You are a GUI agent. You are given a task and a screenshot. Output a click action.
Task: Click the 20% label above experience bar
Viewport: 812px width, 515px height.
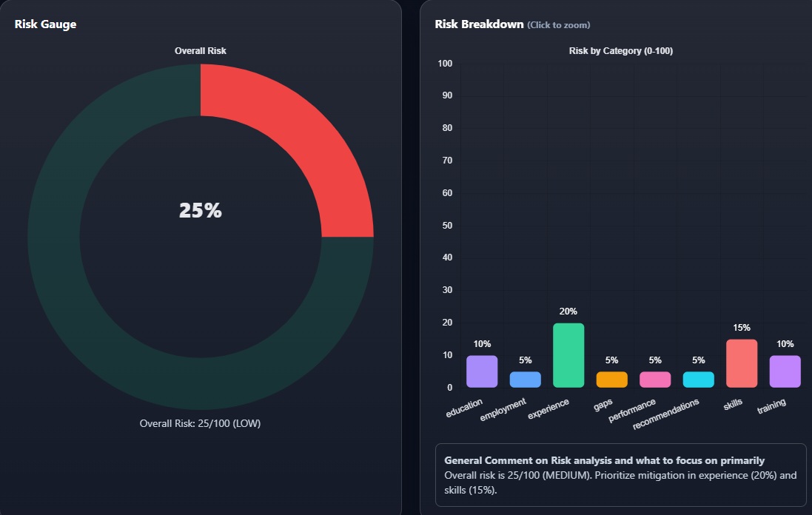coord(568,312)
